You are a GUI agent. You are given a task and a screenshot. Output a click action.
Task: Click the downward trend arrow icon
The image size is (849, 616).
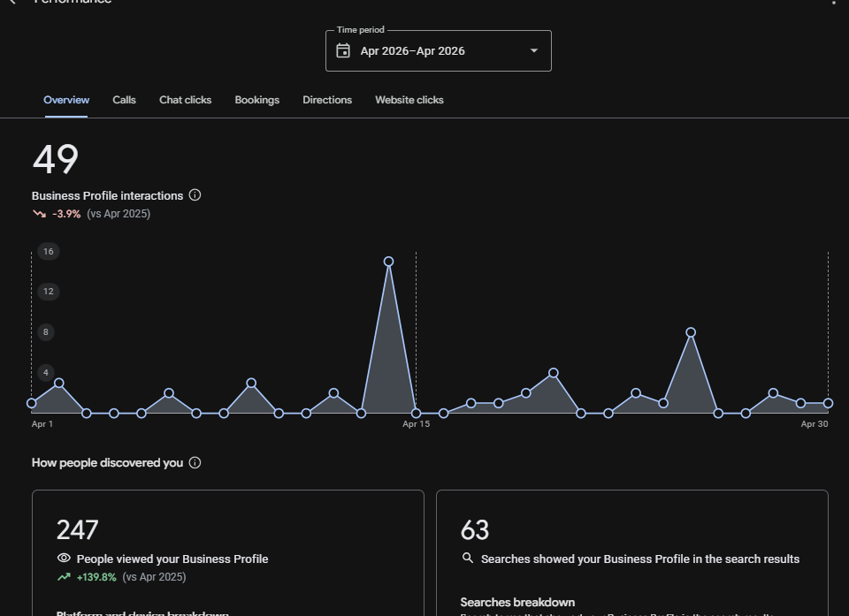click(x=40, y=214)
